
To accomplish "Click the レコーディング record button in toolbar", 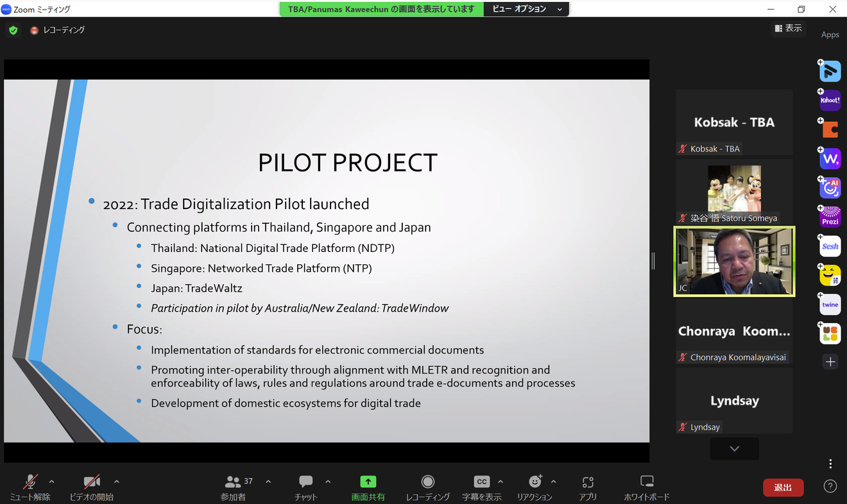I will [428, 488].
